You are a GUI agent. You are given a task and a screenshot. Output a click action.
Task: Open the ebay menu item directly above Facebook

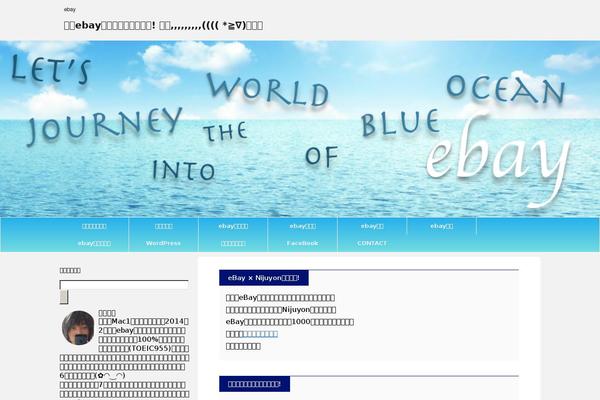[x=302, y=226]
